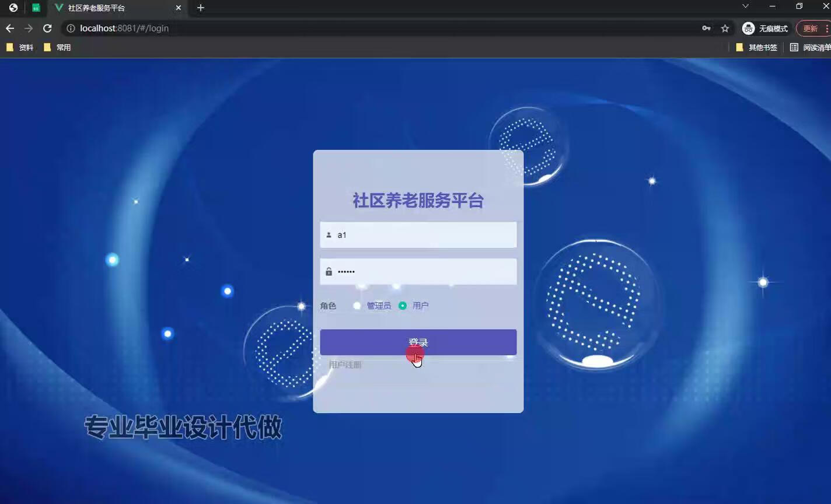Click the 登录 login button
This screenshot has height=504, width=831.
point(418,342)
